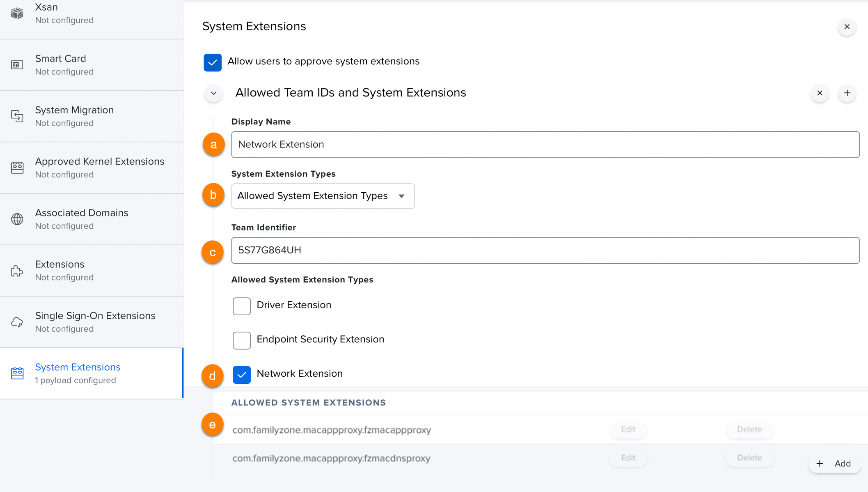
Task: Click Edit for com.familyzone.macappproxy.fzmacappproxy
Action: [x=628, y=429]
